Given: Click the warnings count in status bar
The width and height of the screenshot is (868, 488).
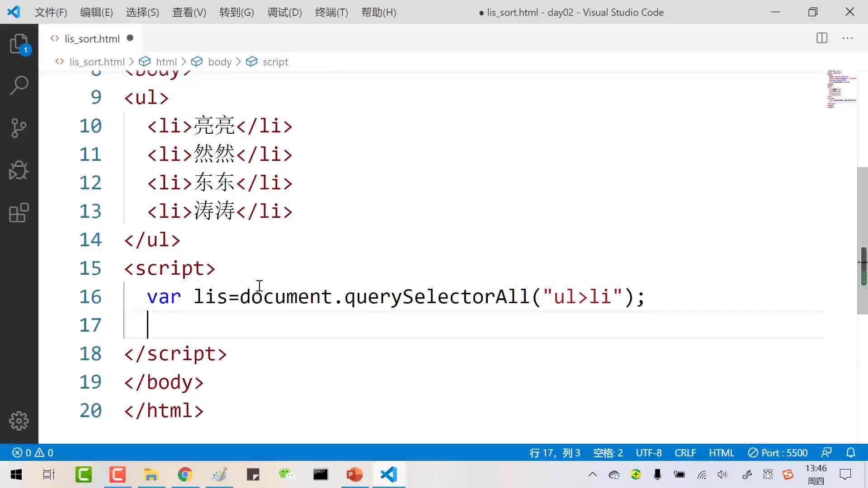Looking at the screenshot, I should coord(44,453).
